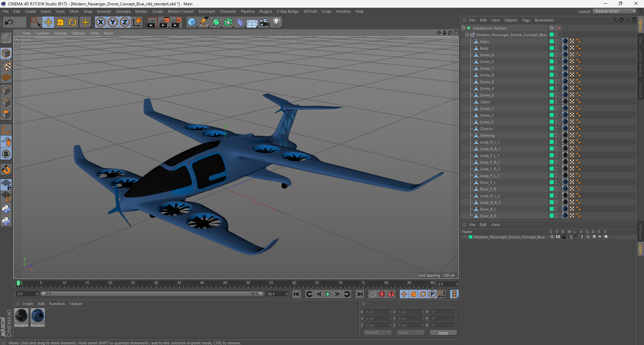Select the Steering object
The width and height of the screenshot is (644, 345).
(487, 135)
